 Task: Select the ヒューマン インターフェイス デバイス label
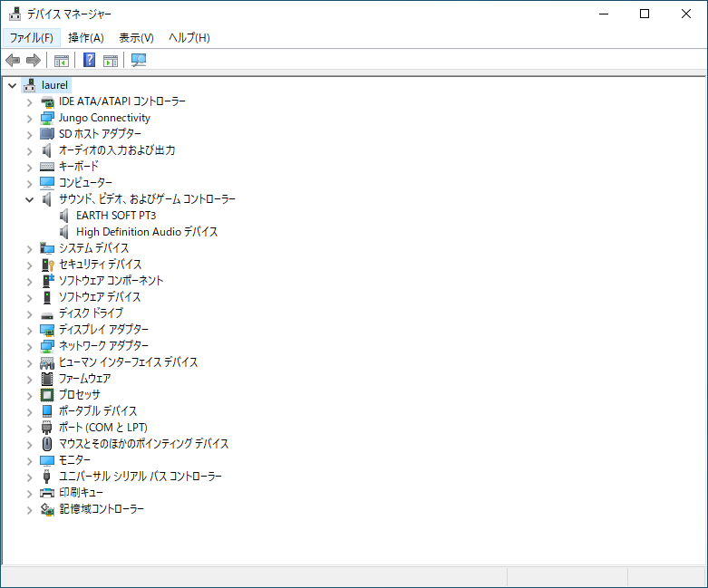point(128,361)
